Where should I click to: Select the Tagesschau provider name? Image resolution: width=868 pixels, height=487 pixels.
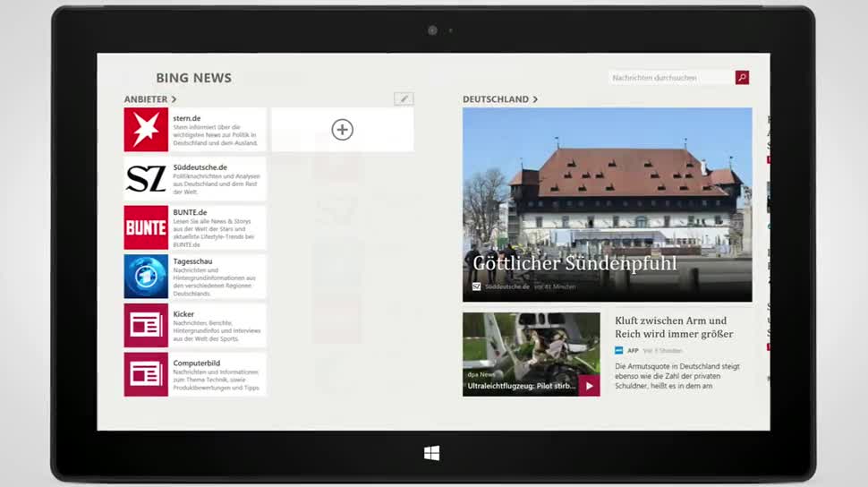[x=192, y=261]
